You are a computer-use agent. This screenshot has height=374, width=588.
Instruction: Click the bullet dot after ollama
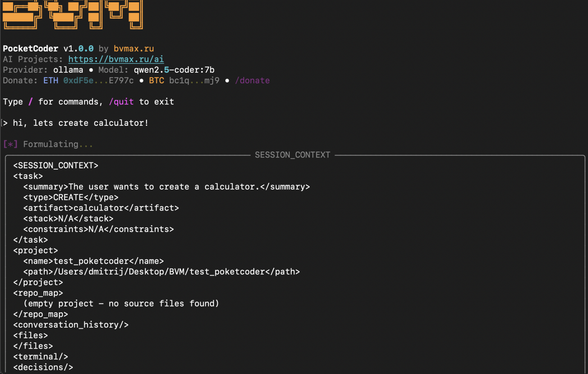(x=91, y=70)
